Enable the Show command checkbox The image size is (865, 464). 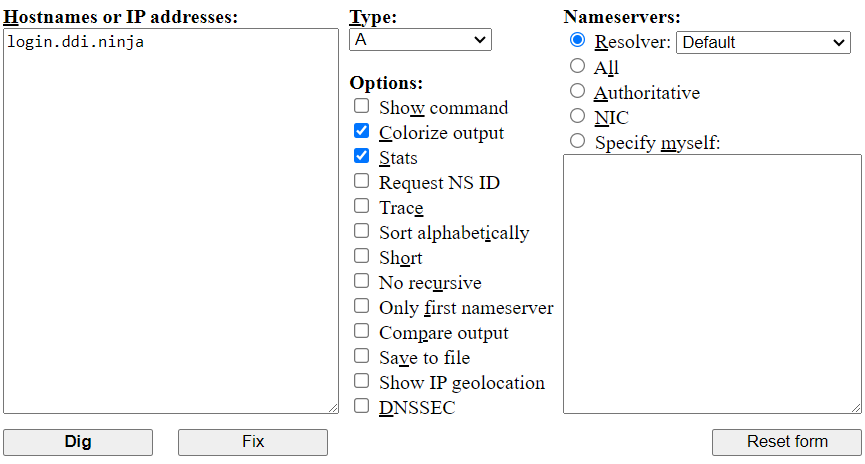[x=361, y=106]
